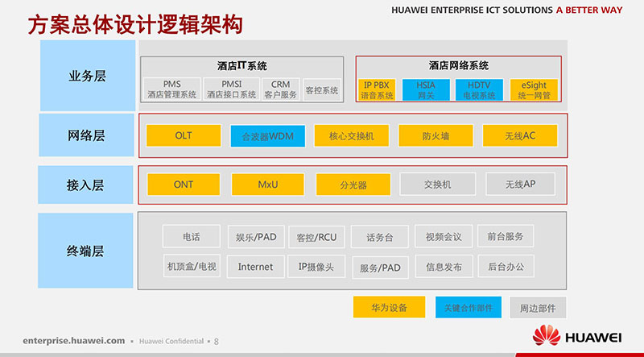644x357 pixels.
Task: Select the IP PBX 语音系统 box
Action: click(377, 90)
